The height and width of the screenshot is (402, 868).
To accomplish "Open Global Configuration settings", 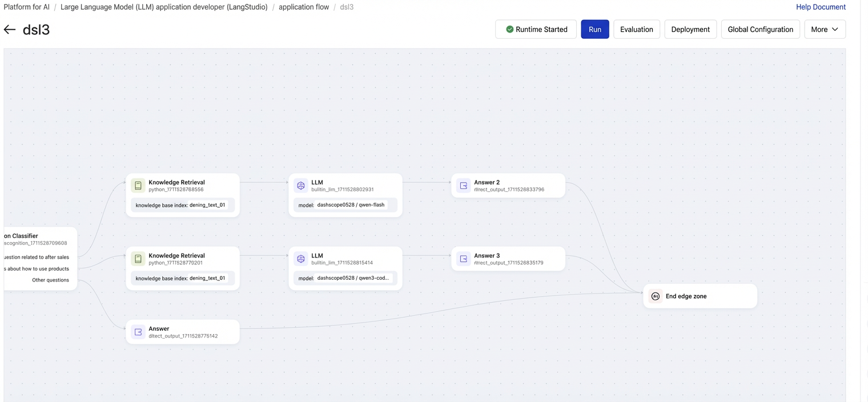I will [760, 29].
